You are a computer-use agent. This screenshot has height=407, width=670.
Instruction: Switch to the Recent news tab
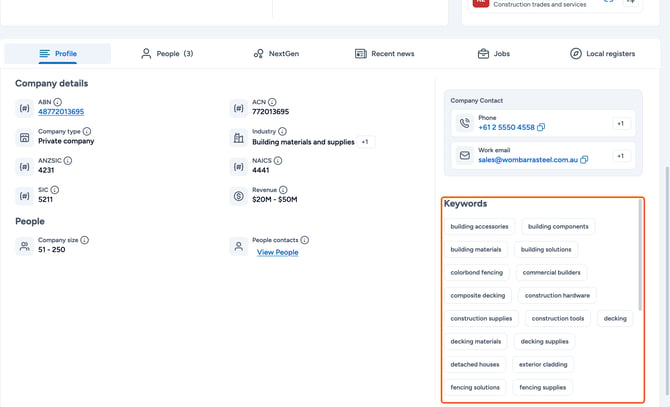click(385, 53)
